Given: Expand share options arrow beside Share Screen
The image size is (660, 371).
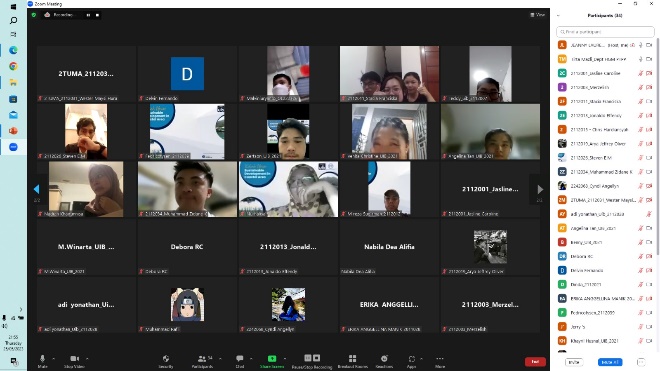Looking at the screenshot, I should point(285,359).
